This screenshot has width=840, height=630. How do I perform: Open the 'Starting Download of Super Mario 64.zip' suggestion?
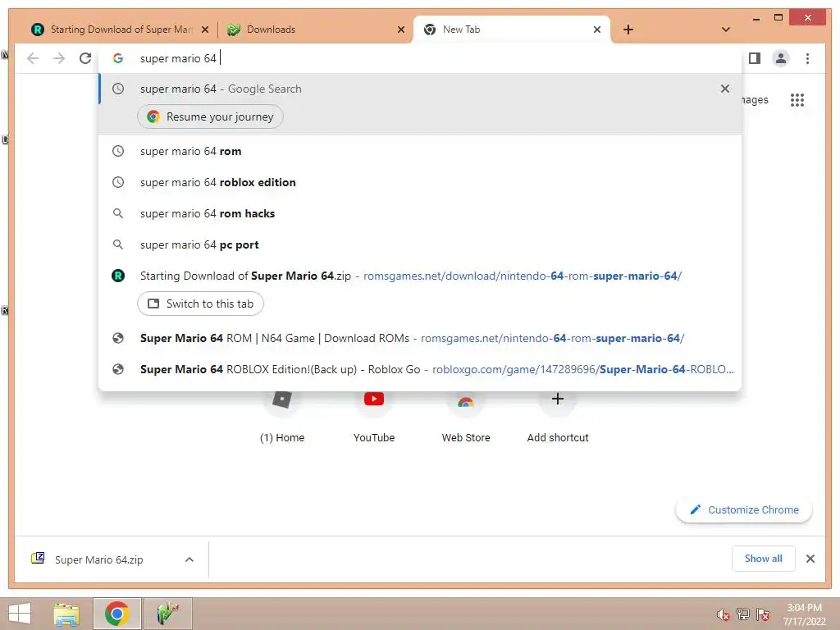point(420,276)
